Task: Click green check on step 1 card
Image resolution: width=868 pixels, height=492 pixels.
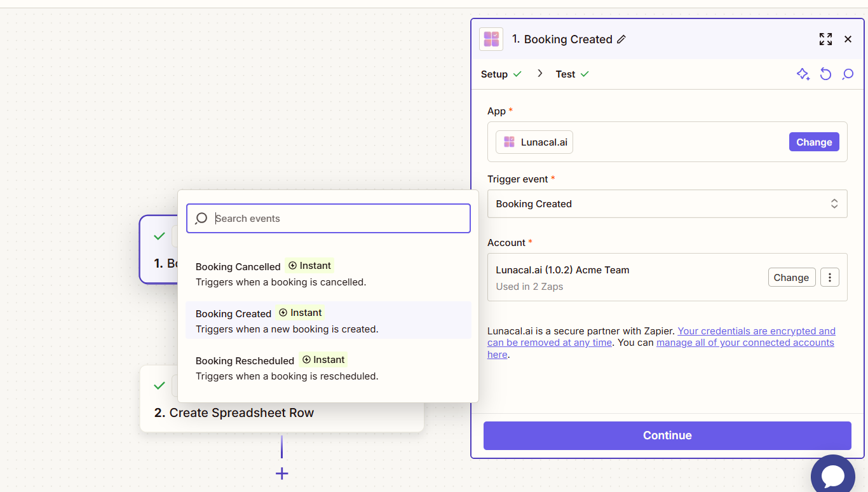Action: coord(159,236)
